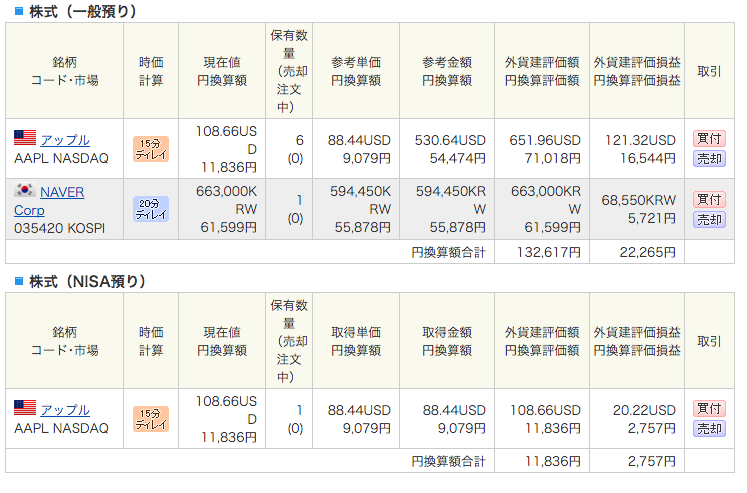747x493 pixels.
Task: Click 取得単価 column header in NISA table
Action: click(x=356, y=341)
